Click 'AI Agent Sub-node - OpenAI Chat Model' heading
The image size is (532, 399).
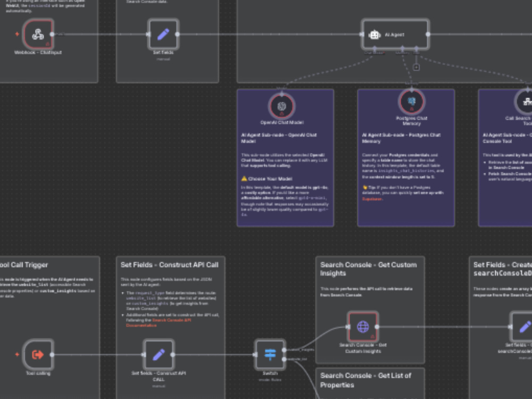coord(279,138)
